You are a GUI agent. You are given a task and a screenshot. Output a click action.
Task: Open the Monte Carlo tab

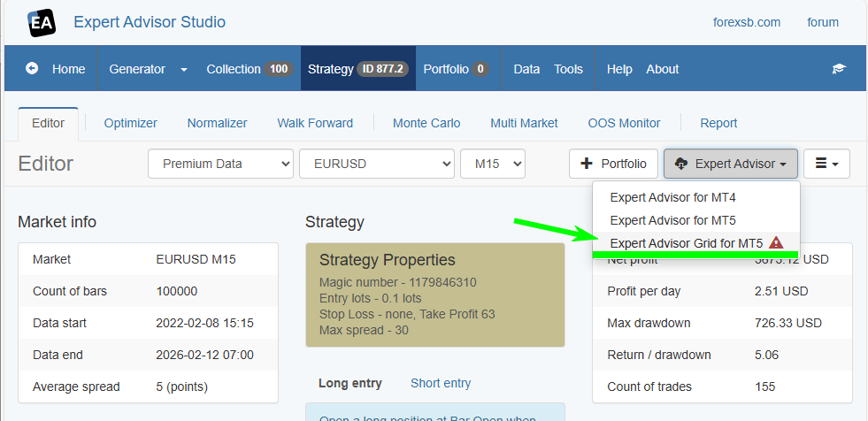click(x=426, y=123)
